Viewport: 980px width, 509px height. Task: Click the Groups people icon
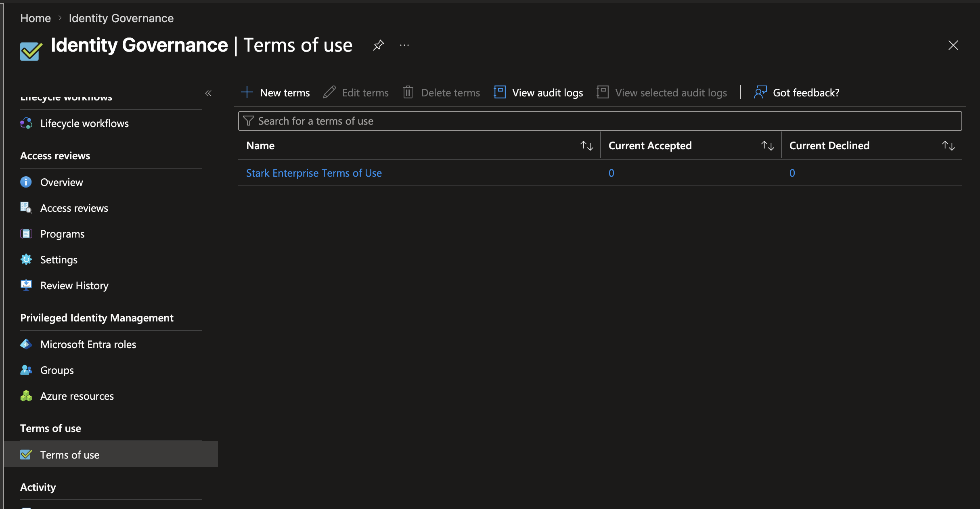[26, 370]
